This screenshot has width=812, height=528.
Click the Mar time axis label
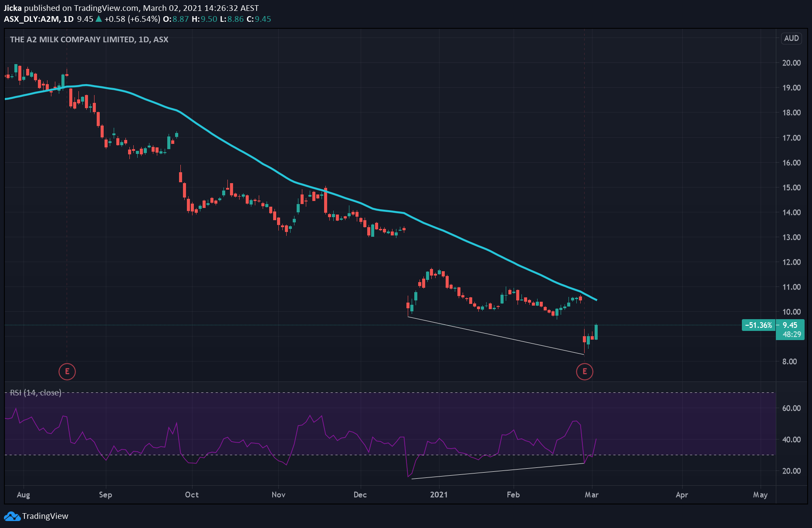click(x=592, y=495)
